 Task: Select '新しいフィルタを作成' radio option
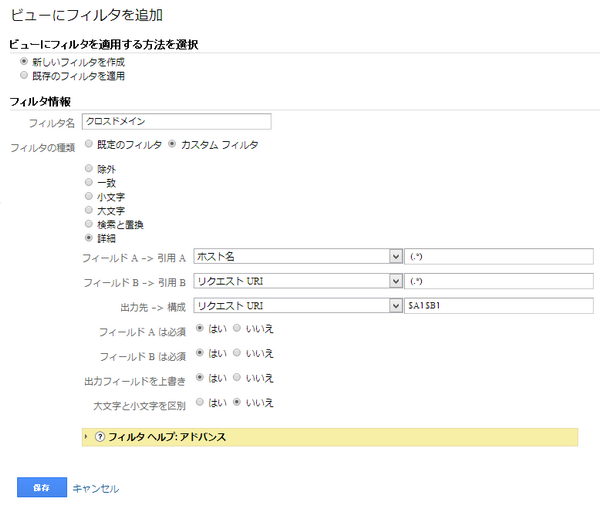coord(24,61)
